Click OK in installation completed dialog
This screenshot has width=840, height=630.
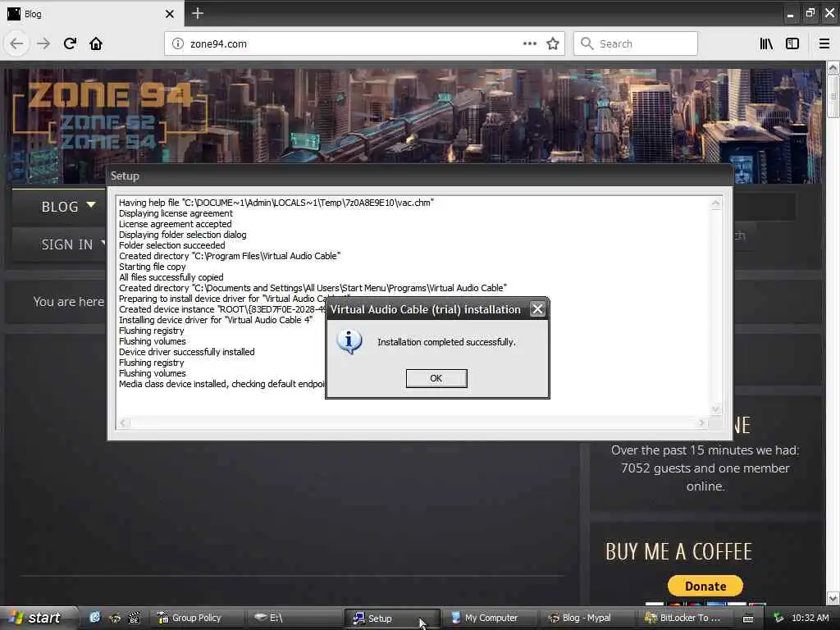(436, 378)
